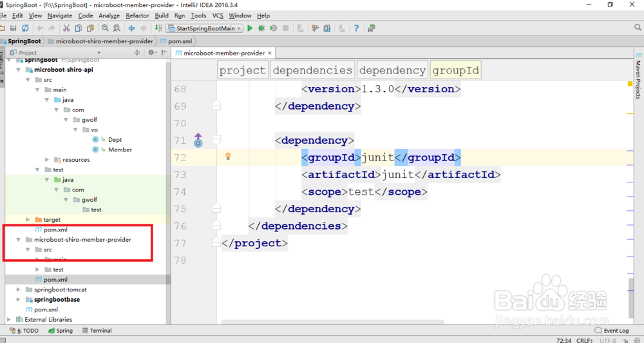This screenshot has width=644, height=343.
Task: Collapse the vo package node
Action: point(75,130)
